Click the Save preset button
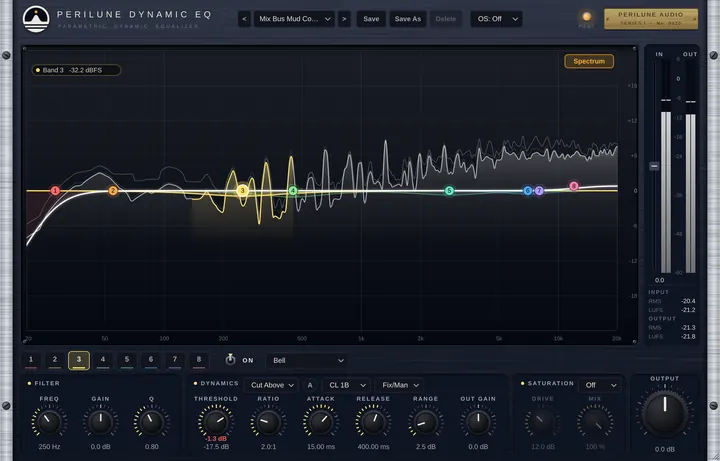720x461 pixels. pyautogui.click(x=371, y=19)
